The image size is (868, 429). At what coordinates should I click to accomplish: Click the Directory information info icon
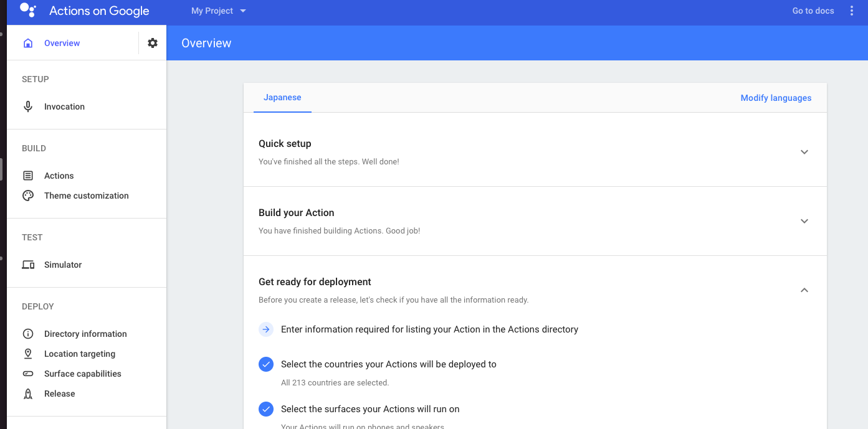click(x=28, y=334)
